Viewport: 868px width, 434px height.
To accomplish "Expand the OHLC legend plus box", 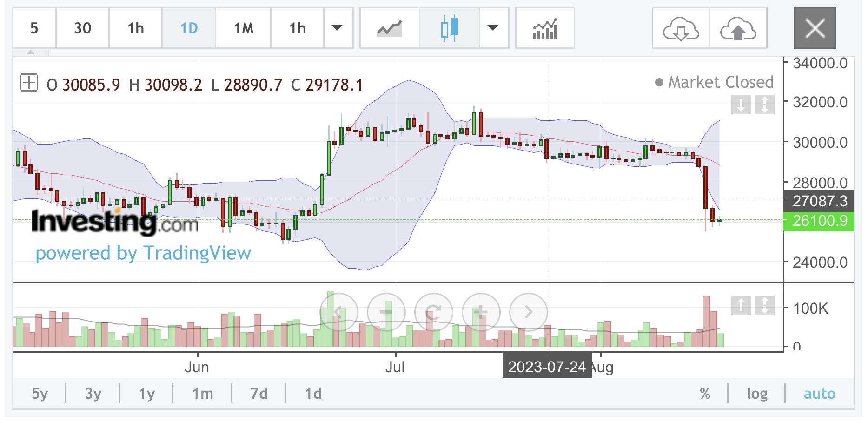I will click(29, 83).
